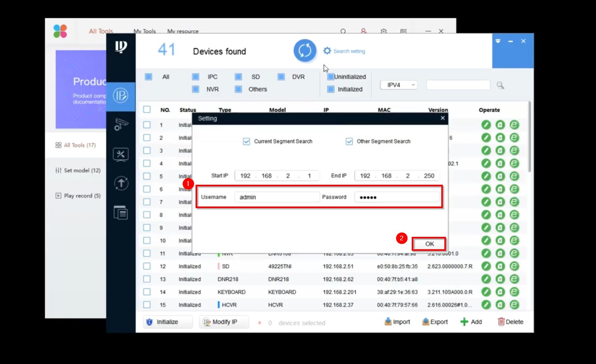Click the edit pencil icon for device 12
Screen dimensions: 596x364
coord(486,266)
